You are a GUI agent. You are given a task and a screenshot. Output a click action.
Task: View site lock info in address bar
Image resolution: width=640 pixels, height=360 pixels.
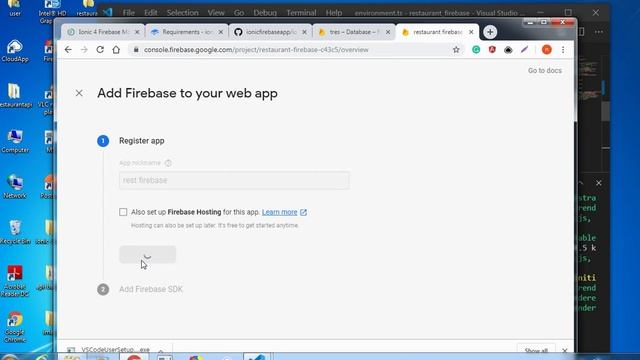coord(136,50)
